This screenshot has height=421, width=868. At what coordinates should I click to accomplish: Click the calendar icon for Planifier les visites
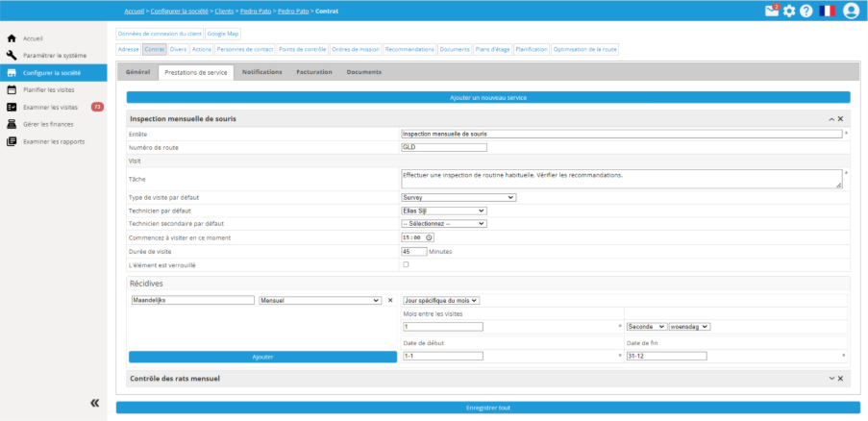point(12,89)
